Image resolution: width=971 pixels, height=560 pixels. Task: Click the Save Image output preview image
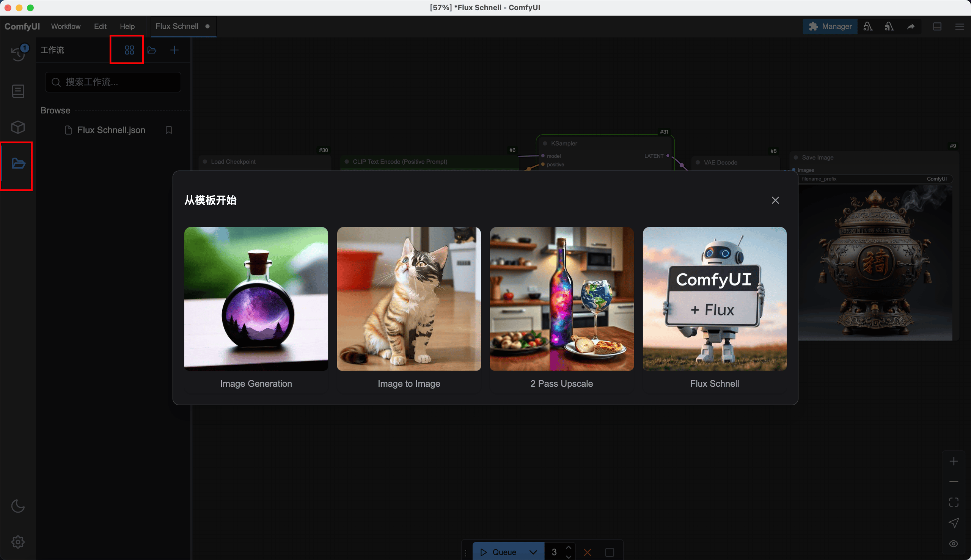tap(875, 263)
